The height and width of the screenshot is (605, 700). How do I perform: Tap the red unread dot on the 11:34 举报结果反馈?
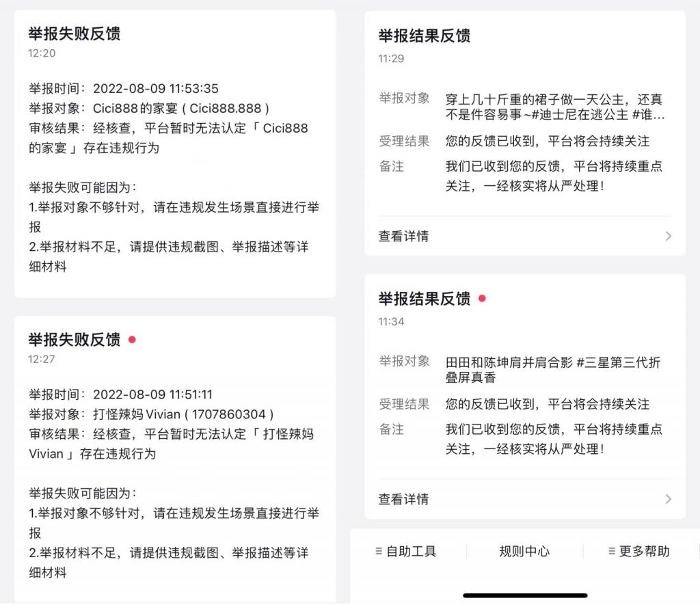coord(482,299)
